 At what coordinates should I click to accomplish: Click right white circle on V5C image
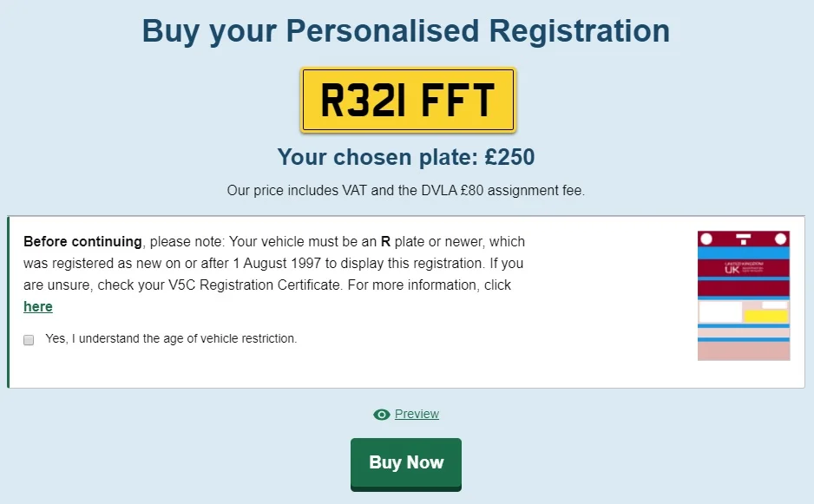(780, 239)
